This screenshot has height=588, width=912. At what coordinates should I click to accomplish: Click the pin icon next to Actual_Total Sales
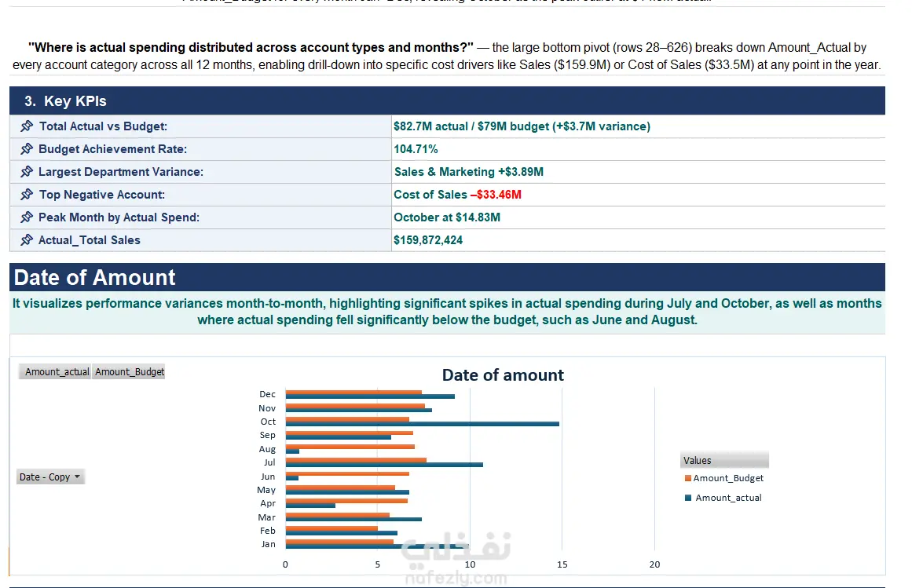pos(27,239)
